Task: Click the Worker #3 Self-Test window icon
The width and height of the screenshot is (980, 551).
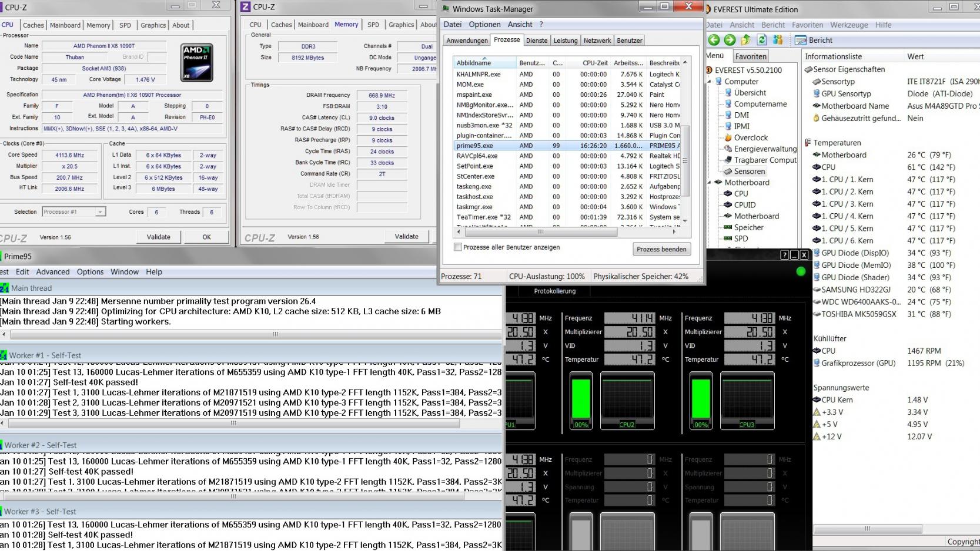Action: [2, 512]
